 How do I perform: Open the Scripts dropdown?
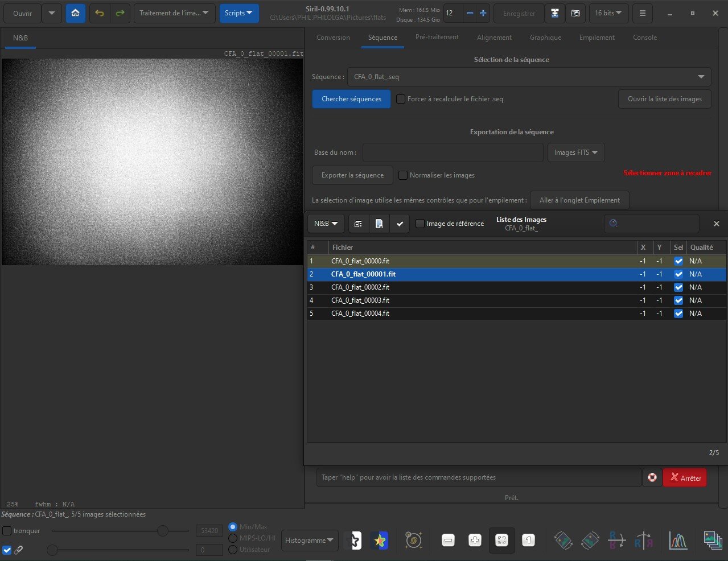pyautogui.click(x=238, y=13)
